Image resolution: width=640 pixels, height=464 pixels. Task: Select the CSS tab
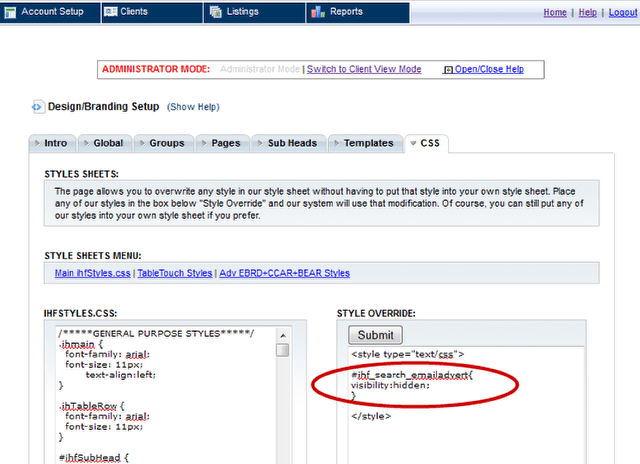(427, 143)
